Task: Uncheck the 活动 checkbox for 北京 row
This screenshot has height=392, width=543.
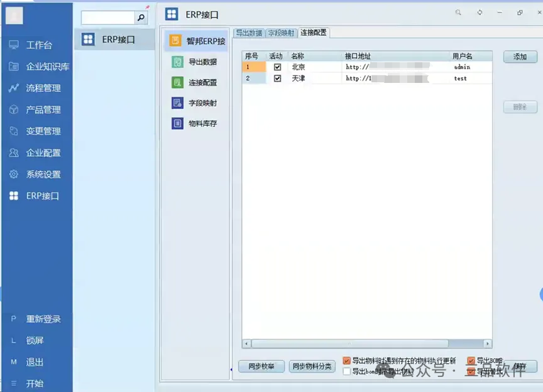Action: (x=278, y=67)
